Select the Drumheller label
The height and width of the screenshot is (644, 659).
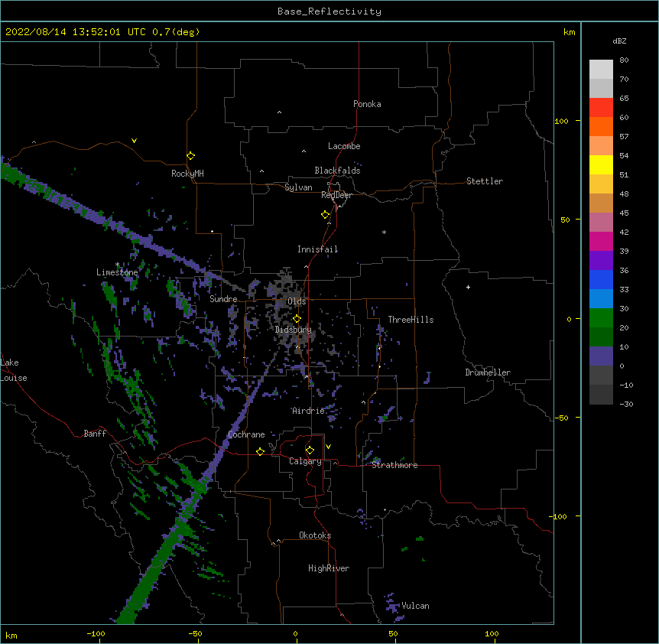(x=488, y=372)
